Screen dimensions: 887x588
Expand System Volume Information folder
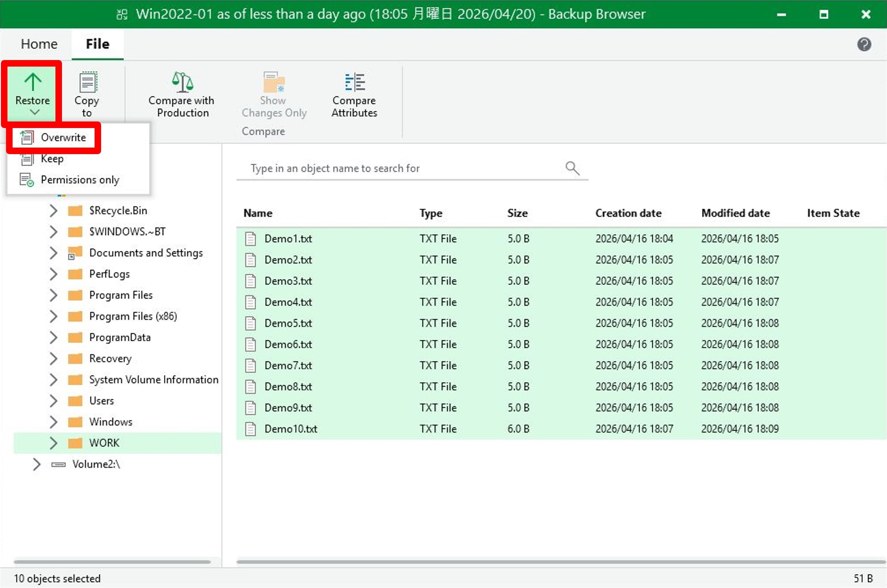(x=54, y=379)
